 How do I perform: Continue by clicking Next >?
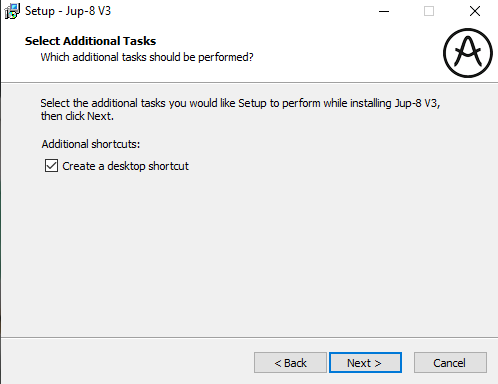365,363
